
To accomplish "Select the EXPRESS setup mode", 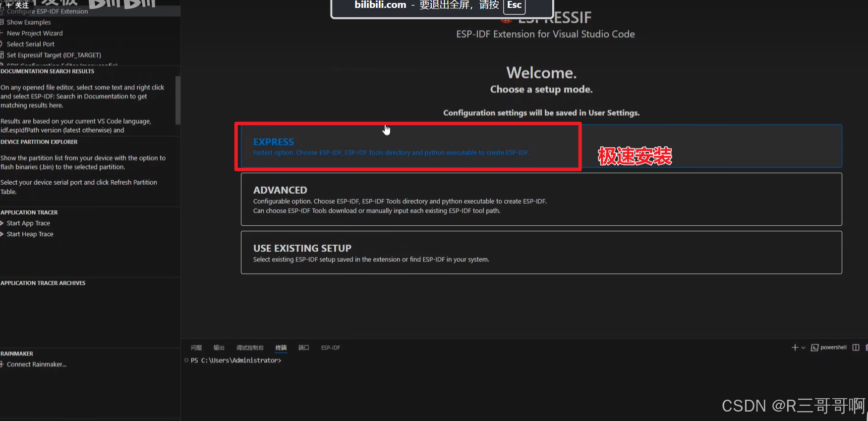I will 541,146.
